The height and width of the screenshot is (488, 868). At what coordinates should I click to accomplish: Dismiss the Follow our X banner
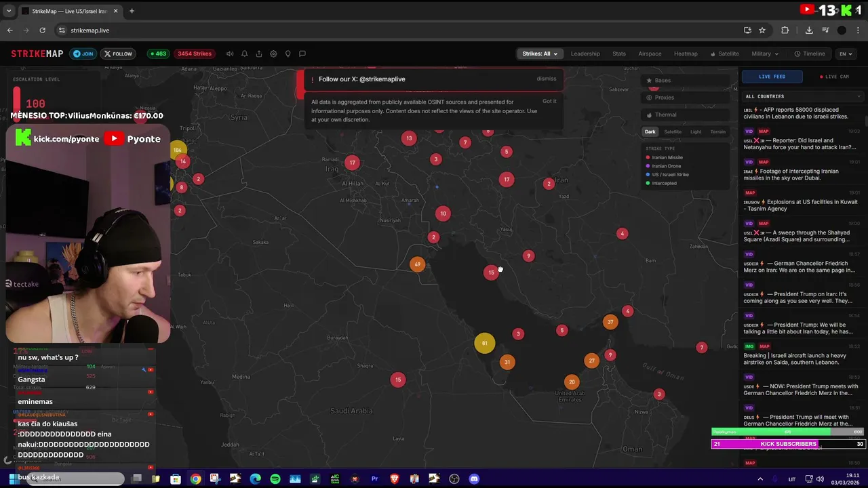546,79
